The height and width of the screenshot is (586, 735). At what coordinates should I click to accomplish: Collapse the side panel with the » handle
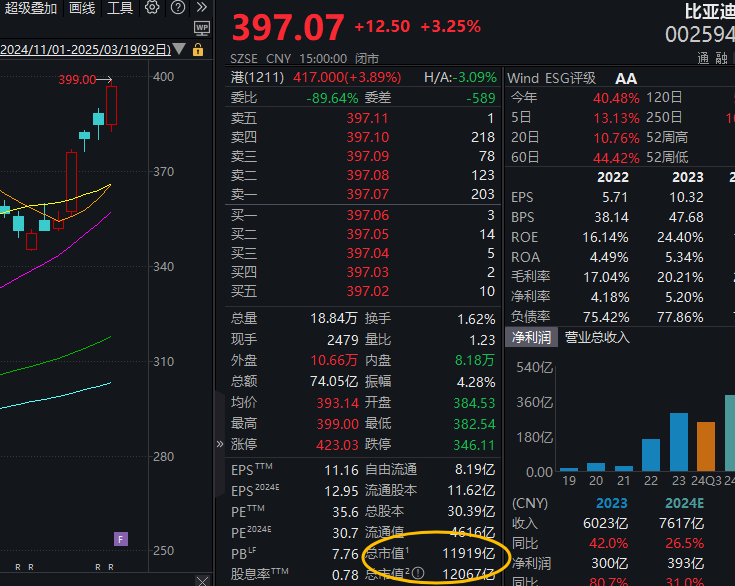tap(219, 443)
